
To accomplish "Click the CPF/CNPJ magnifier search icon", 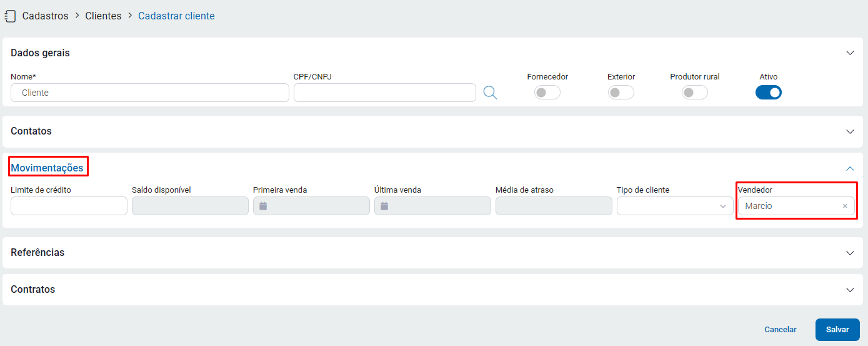I will (491, 93).
